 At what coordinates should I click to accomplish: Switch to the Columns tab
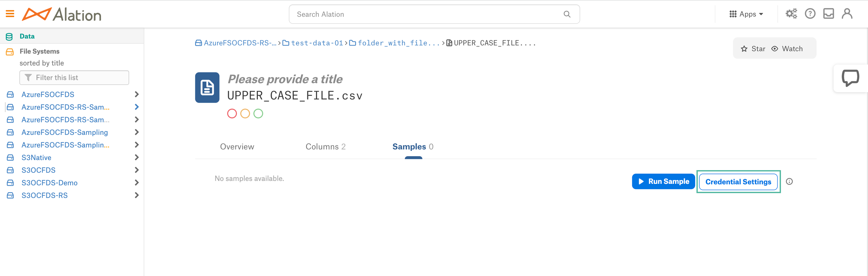tap(326, 147)
